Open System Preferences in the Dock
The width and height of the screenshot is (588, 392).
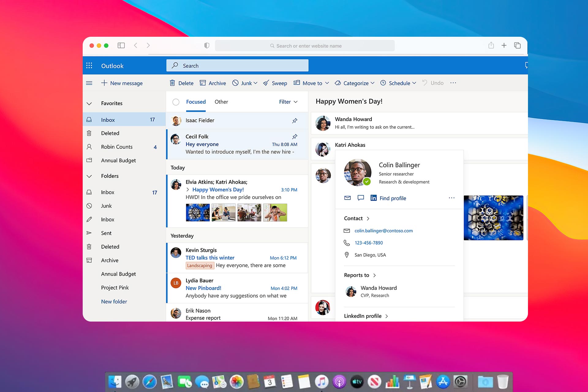461,382
